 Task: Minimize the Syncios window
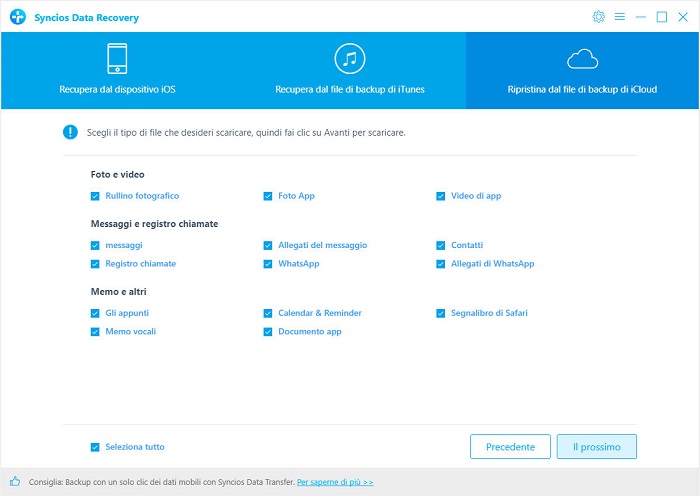pos(641,17)
